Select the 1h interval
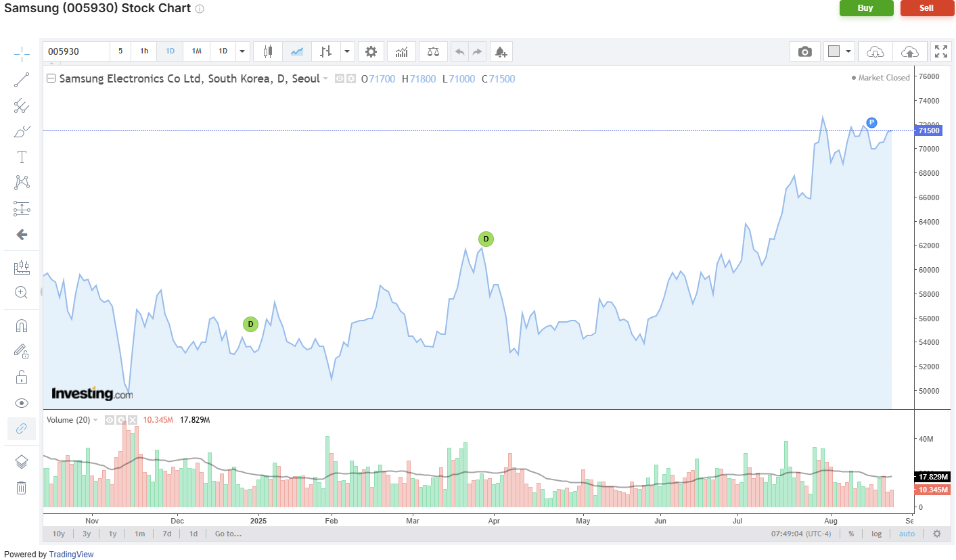Image resolution: width=956 pixels, height=560 pixels. pos(144,51)
